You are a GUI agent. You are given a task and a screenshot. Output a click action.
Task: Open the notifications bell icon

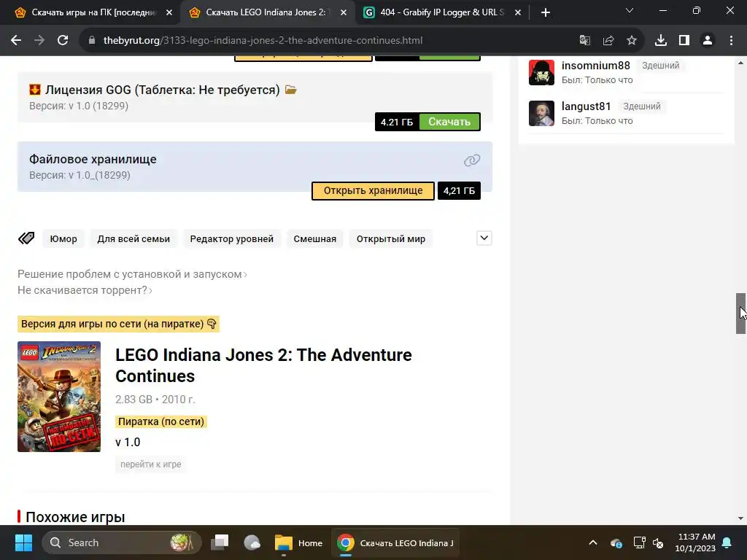[x=727, y=542]
